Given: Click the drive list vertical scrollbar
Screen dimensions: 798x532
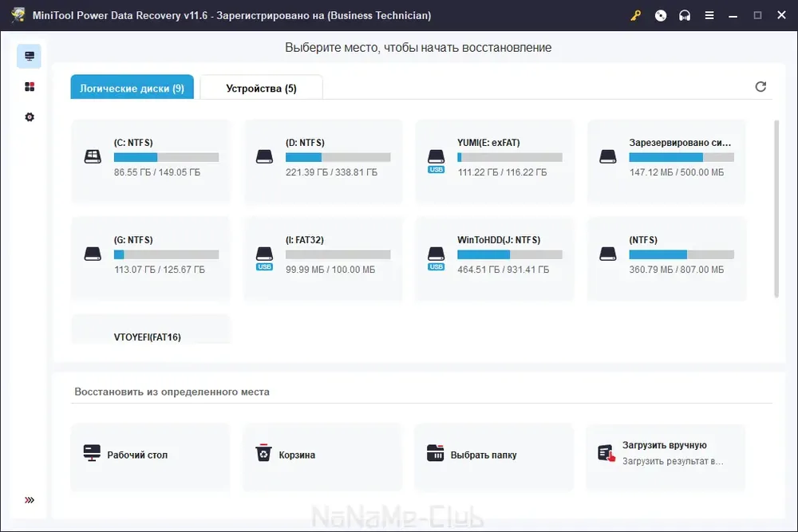Looking at the screenshot, I should tap(776, 208).
